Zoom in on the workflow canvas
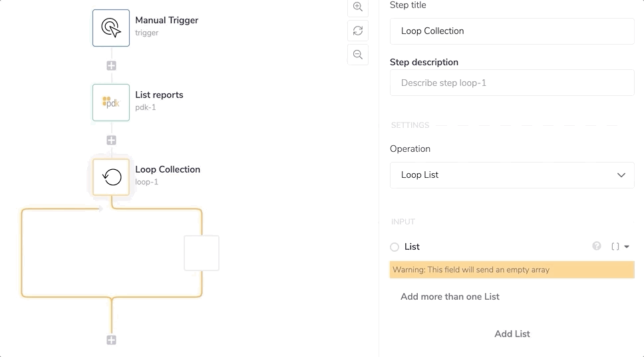This screenshot has height=357, width=644. pos(358,7)
